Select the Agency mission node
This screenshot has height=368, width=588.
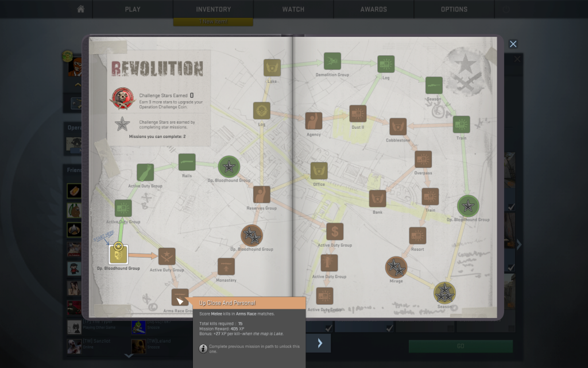click(x=314, y=121)
